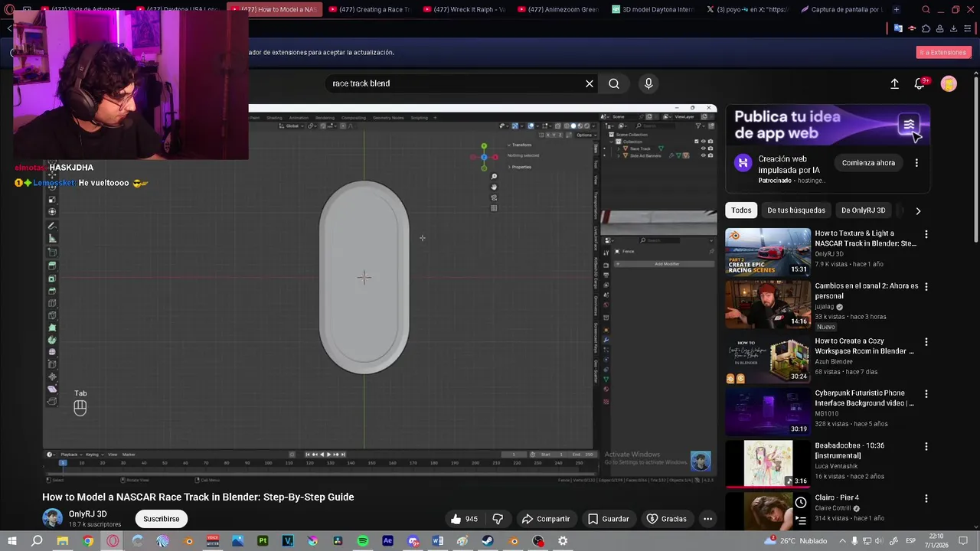Open Microsoft Word from the taskbar
This screenshot has width=980, height=551.
pyautogui.click(x=437, y=541)
